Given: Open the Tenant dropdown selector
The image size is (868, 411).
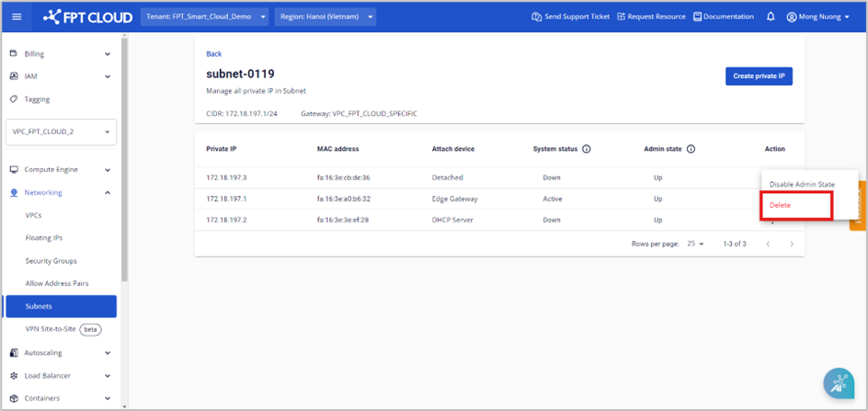Looking at the screenshot, I should (205, 17).
